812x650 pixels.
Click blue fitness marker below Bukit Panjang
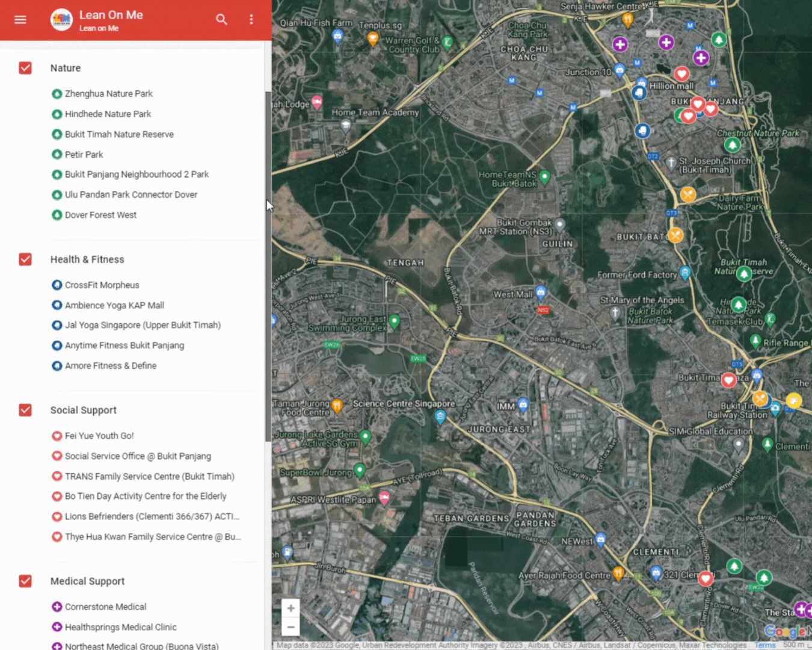642,131
